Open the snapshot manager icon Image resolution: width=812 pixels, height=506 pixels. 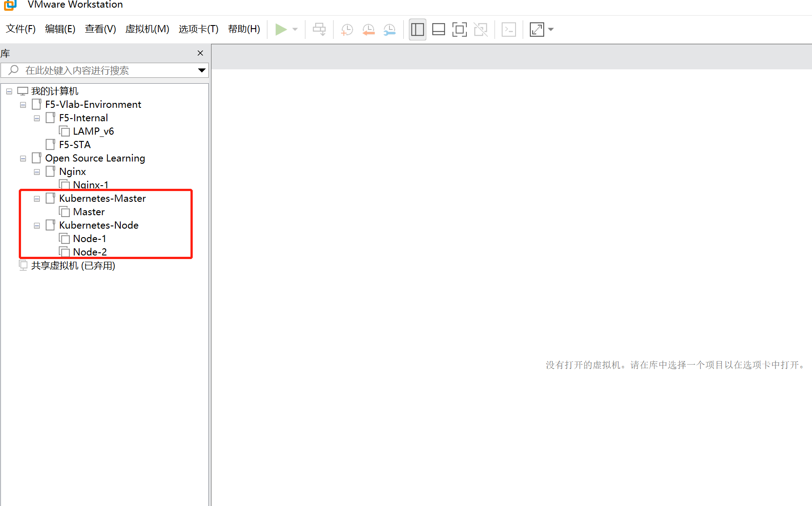[x=389, y=30]
